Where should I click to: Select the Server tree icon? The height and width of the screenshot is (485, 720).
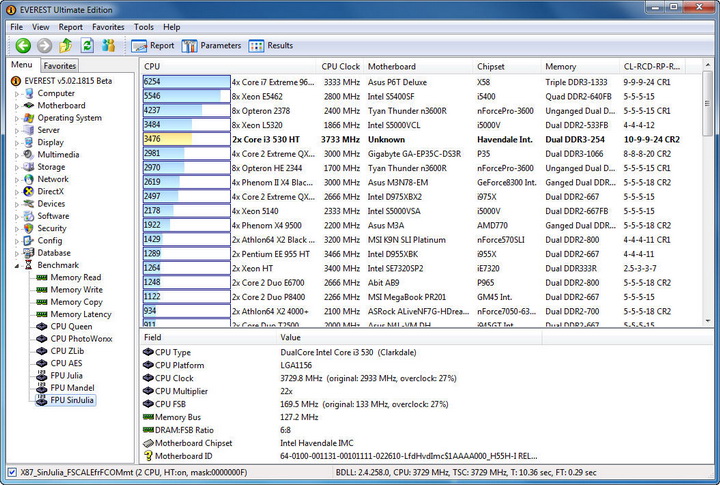(29, 130)
